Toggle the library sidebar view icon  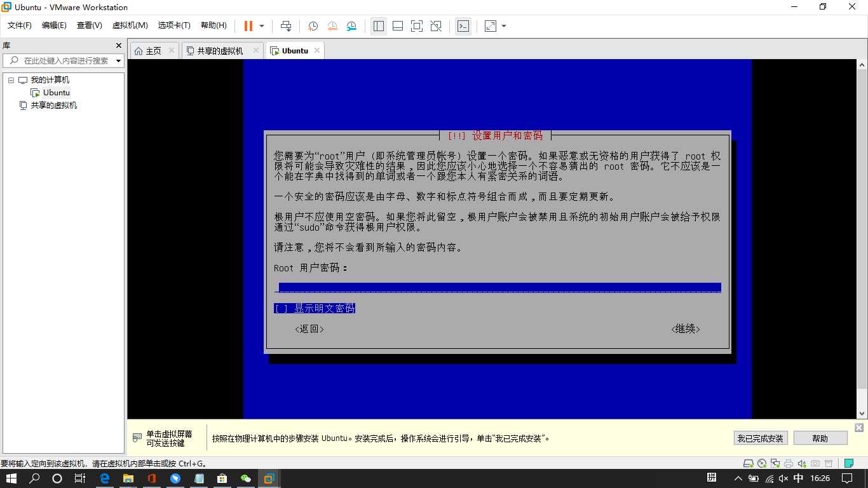point(379,26)
